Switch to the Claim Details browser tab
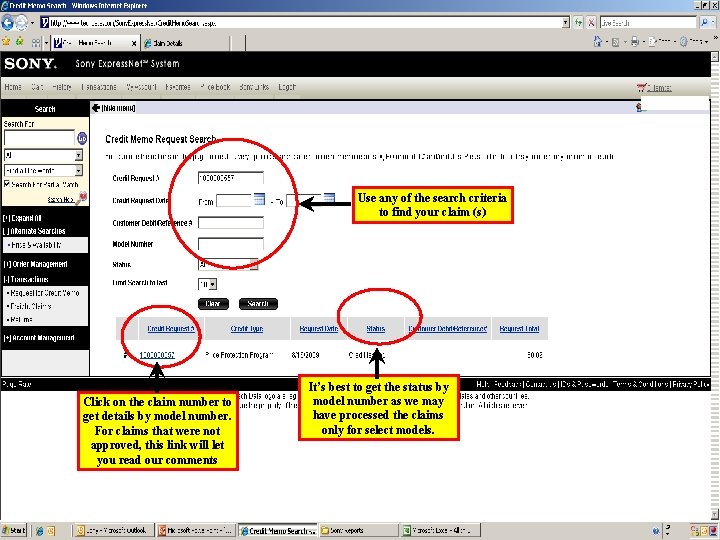Image resolution: width=720 pixels, height=540 pixels. point(186,43)
